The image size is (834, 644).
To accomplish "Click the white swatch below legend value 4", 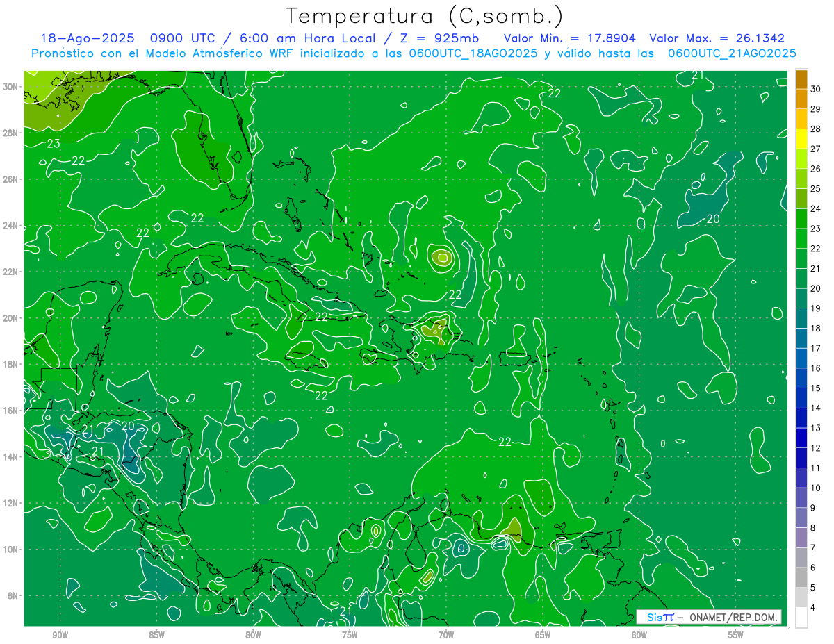I will click(801, 618).
